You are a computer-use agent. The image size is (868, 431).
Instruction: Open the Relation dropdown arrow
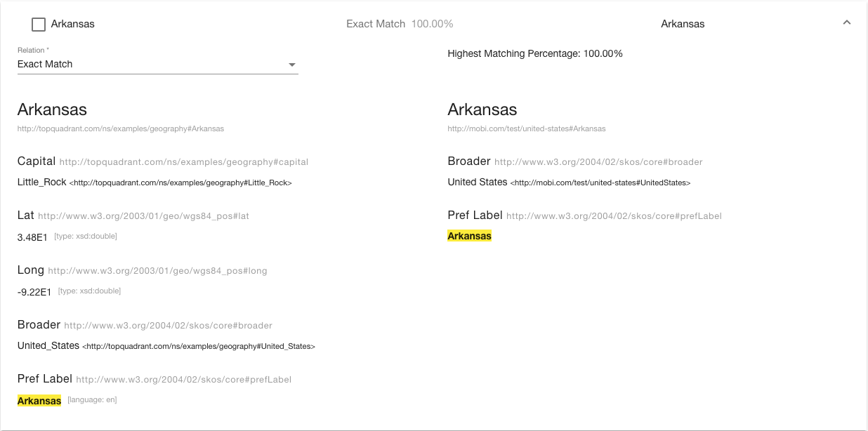point(291,65)
